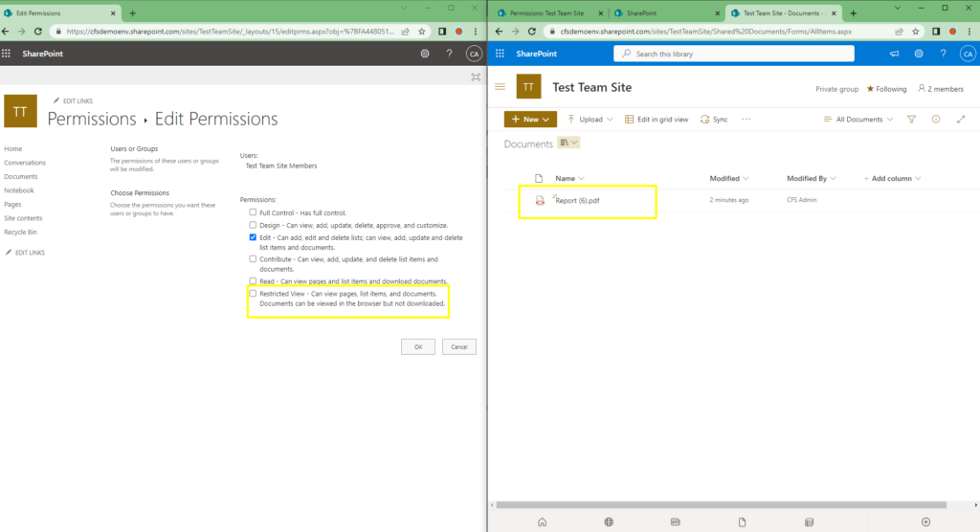Click Sync in library toolbar

click(714, 120)
